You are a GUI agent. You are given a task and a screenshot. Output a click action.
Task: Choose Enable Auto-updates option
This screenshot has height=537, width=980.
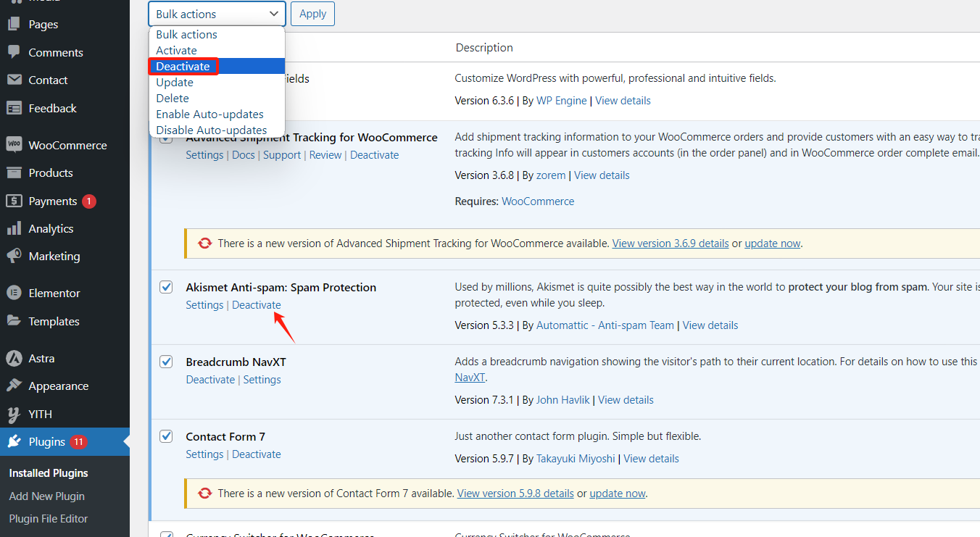pos(209,115)
